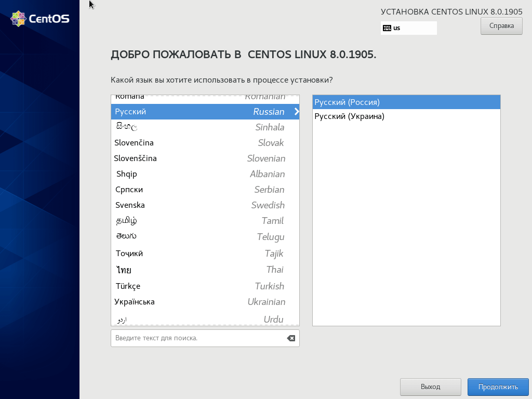Open the us keyboard layout indicator
Image resolution: width=532 pixels, height=399 pixels.
click(408, 28)
